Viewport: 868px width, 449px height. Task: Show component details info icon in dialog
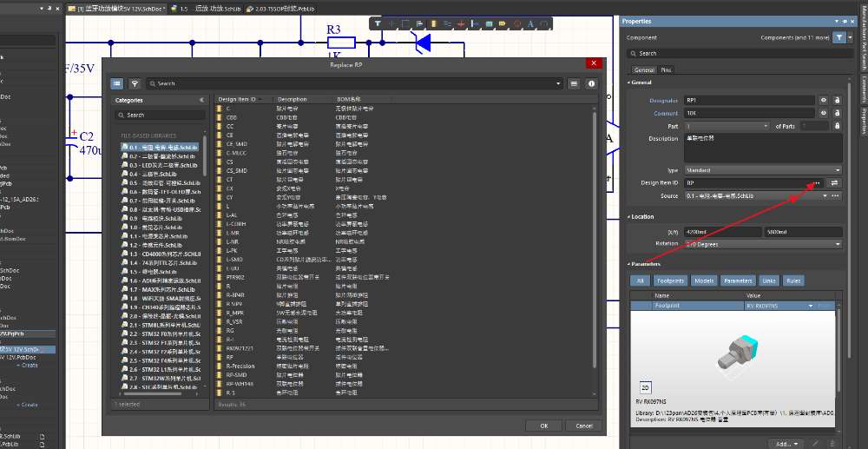tap(592, 83)
